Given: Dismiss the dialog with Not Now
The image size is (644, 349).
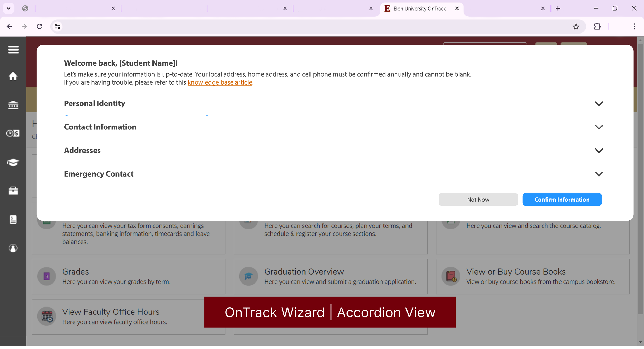Looking at the screenshot, I should (x=478, y=200).
